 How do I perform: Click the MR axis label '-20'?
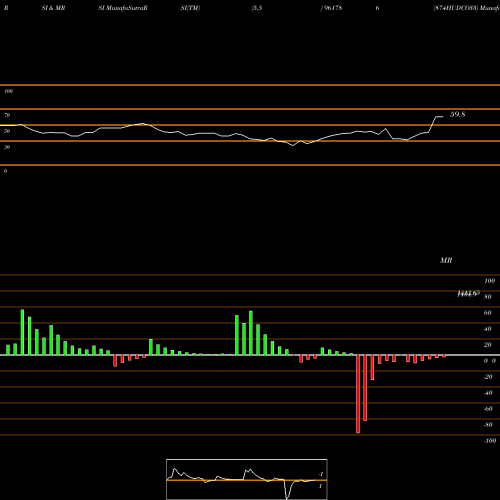click(x=488, y=377)
